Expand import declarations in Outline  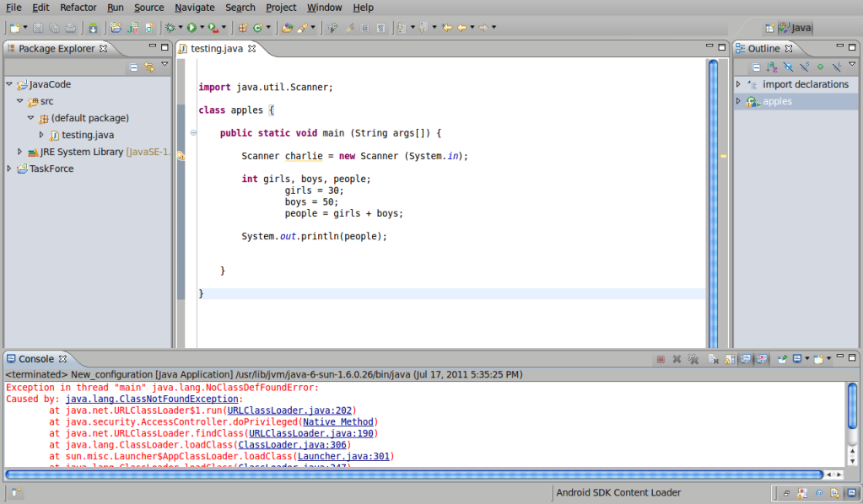coord(738,84)
